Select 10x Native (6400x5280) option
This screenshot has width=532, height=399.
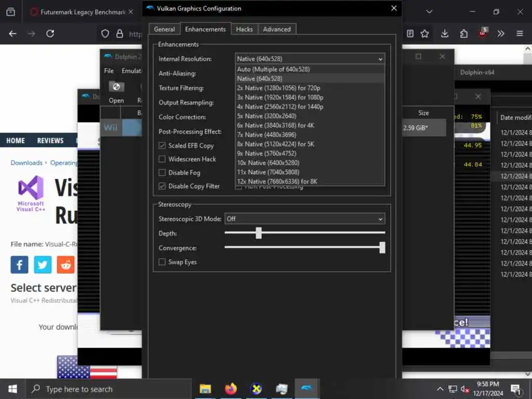click(310, 163)
